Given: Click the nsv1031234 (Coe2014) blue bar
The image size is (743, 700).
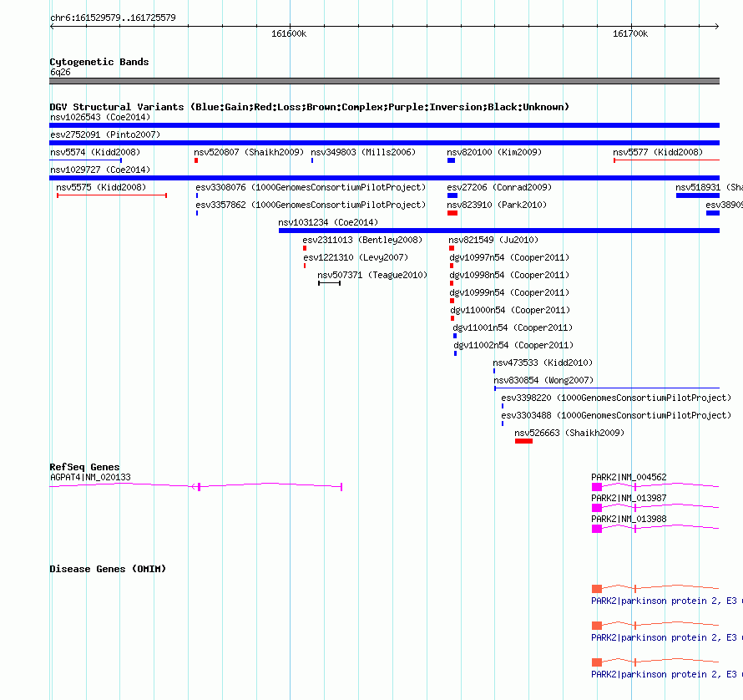Looking at the screenshot, I should pyautogui.click(x=499, y=231).
